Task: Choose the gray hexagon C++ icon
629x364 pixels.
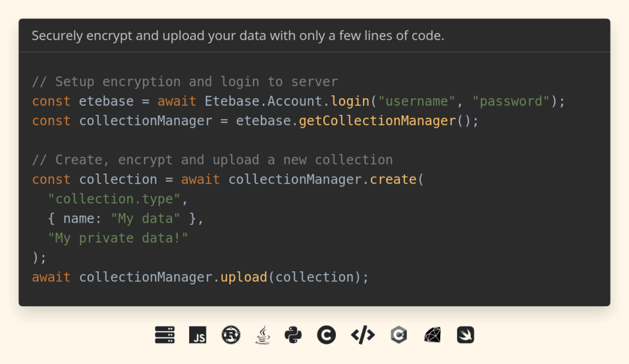Action: click(399, 335)
